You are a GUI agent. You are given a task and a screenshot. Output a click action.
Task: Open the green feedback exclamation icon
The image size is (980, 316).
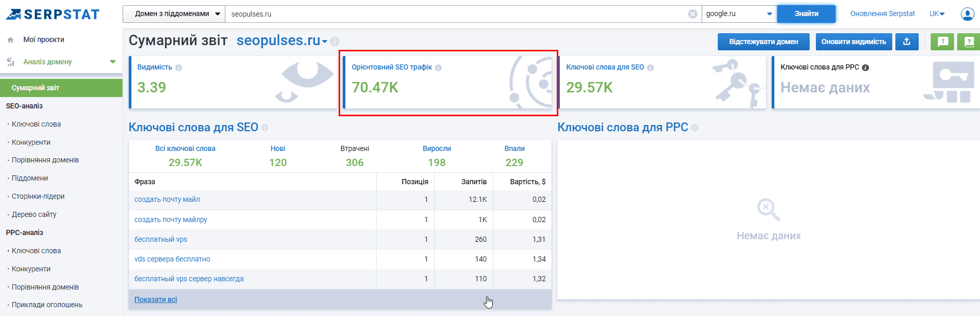coord(943,42)
